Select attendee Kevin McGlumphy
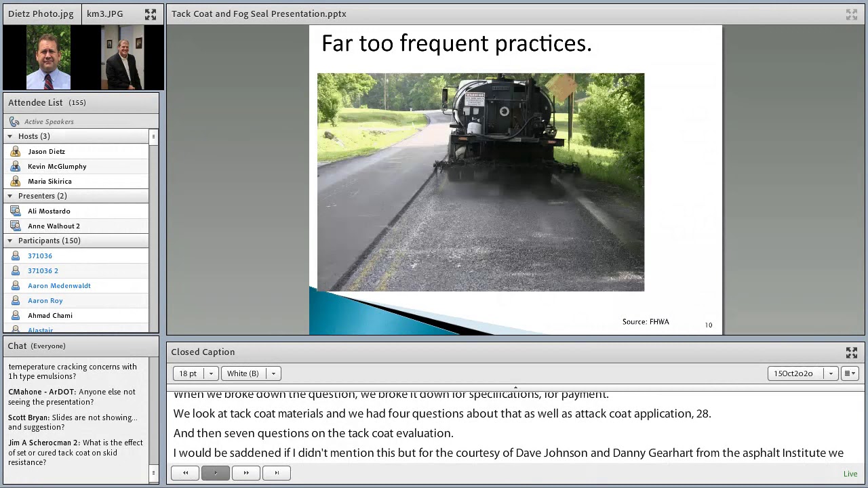868x488 pixels. [x=57, y=166]
